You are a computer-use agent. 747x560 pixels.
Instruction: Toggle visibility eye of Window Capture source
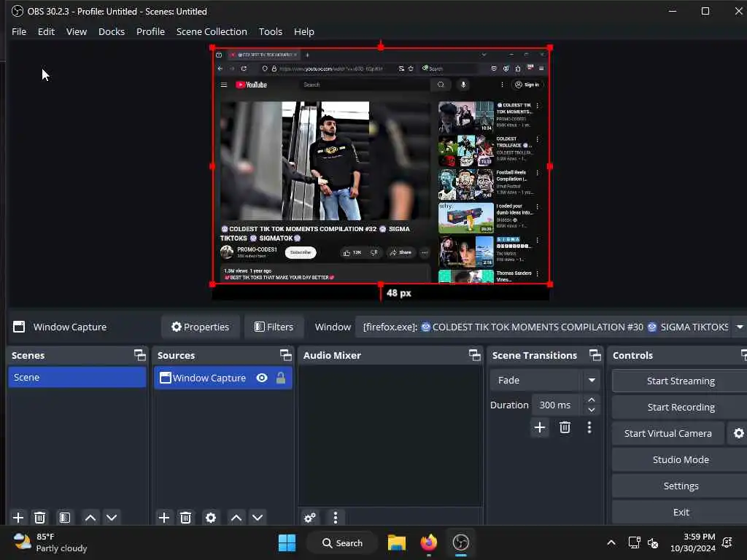point(262,378)
